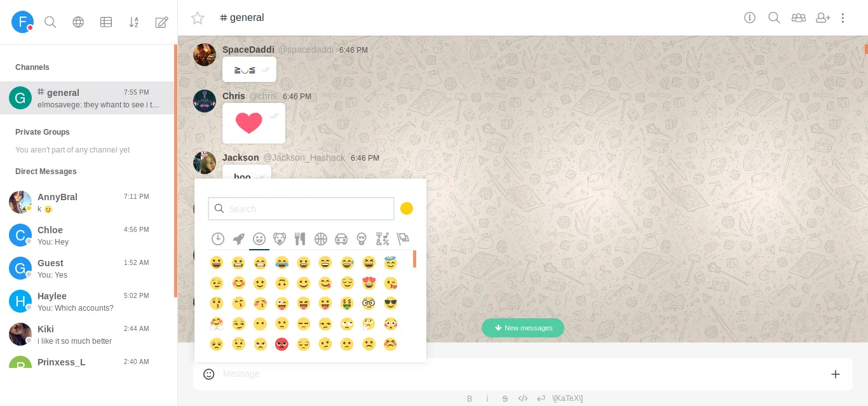Apply strikethrough formatting button
Viewport: 868px width, 406px height.
tap(505, 398)
